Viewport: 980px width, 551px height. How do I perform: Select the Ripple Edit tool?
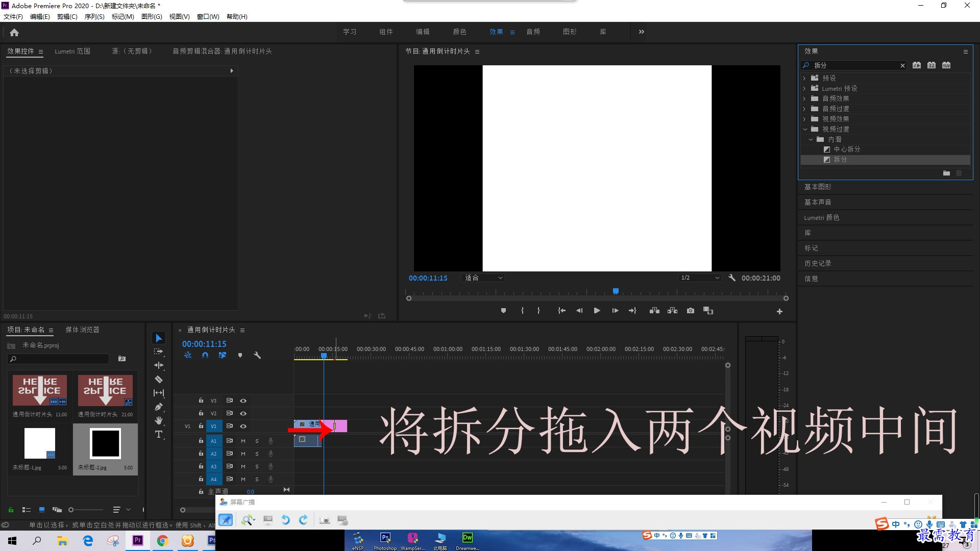tap(159, 365)
